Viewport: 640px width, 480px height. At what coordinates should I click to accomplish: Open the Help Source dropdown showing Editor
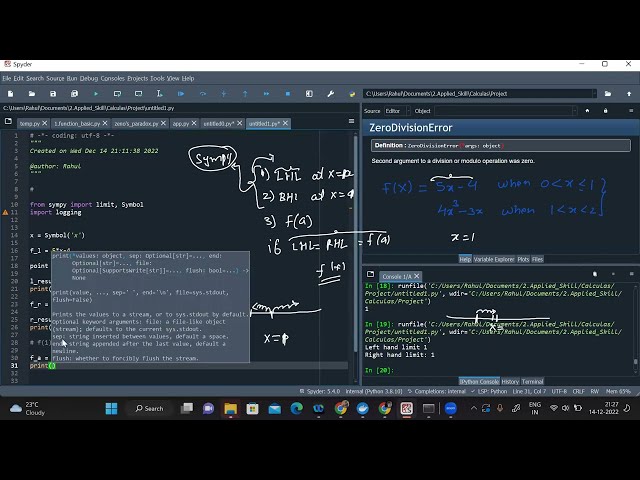coord(397,111)
